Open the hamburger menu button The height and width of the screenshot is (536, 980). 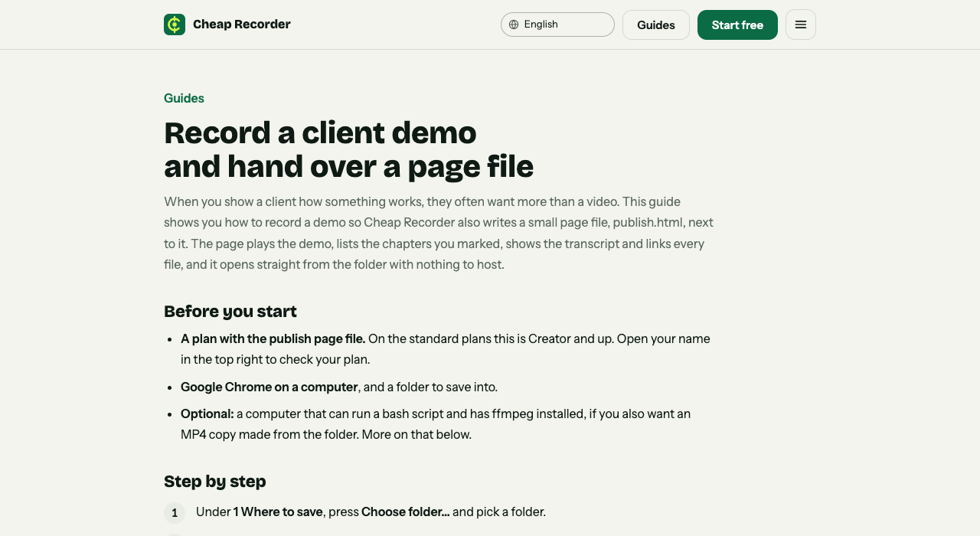(x=801, y=25)
